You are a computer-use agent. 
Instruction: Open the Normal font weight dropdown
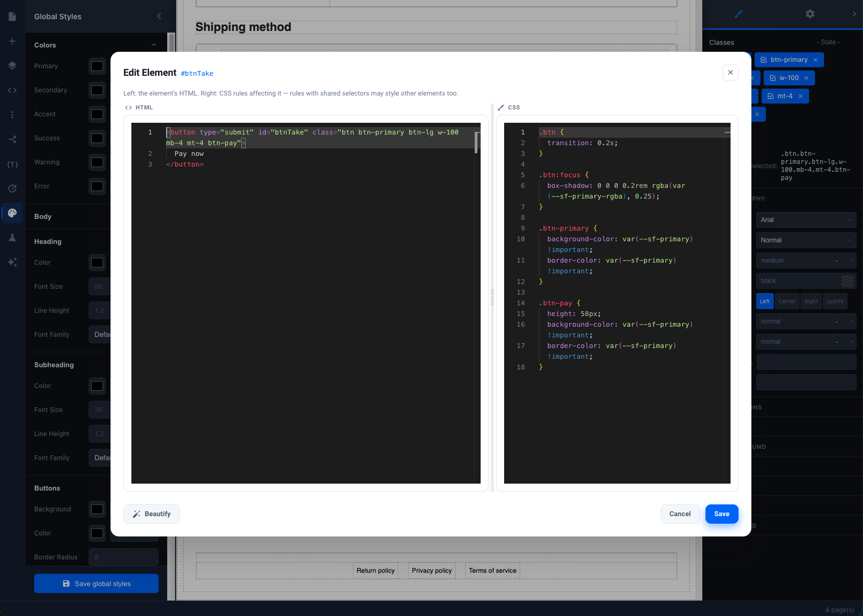click(806, 240)
